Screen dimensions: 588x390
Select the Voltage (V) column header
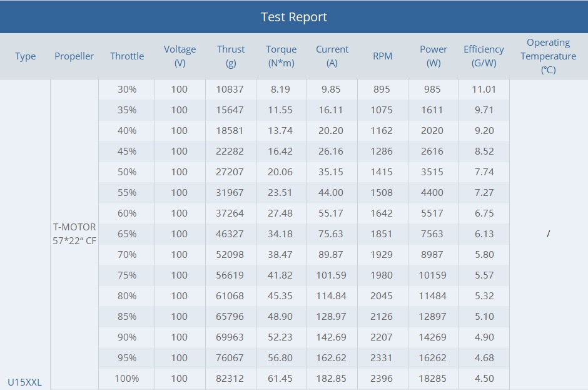tap(180, 56)
